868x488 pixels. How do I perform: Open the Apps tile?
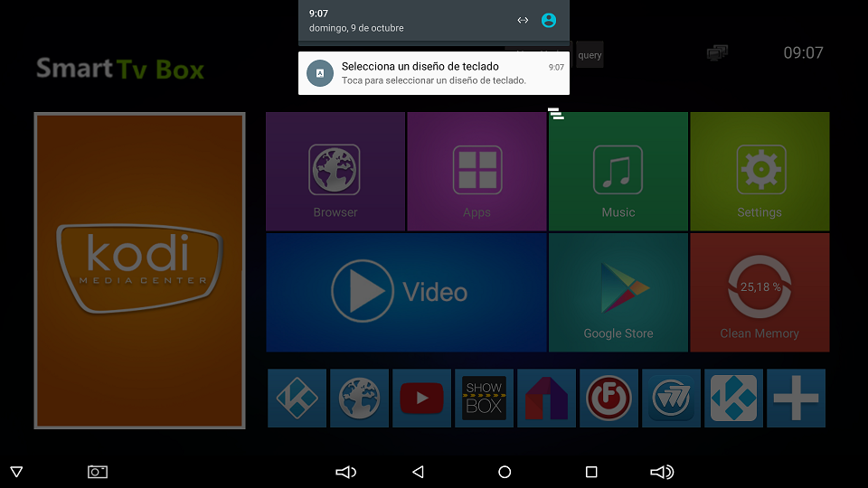click(476, 172)
